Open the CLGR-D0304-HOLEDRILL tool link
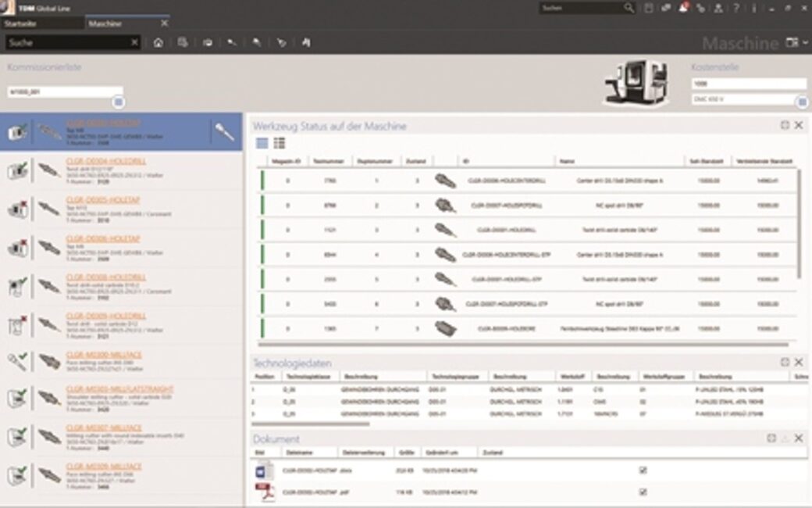The image size is (812, 508). [x=95, y=162]
